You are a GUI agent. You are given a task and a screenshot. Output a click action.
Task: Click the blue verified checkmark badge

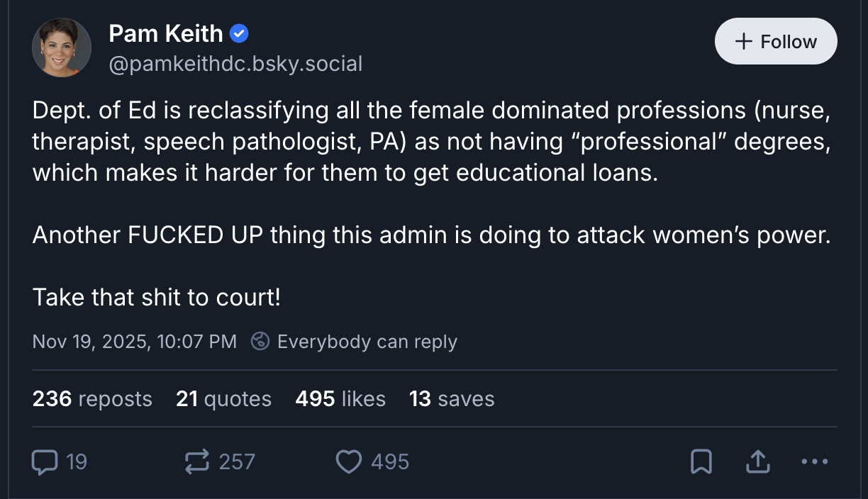click(239, 33)
